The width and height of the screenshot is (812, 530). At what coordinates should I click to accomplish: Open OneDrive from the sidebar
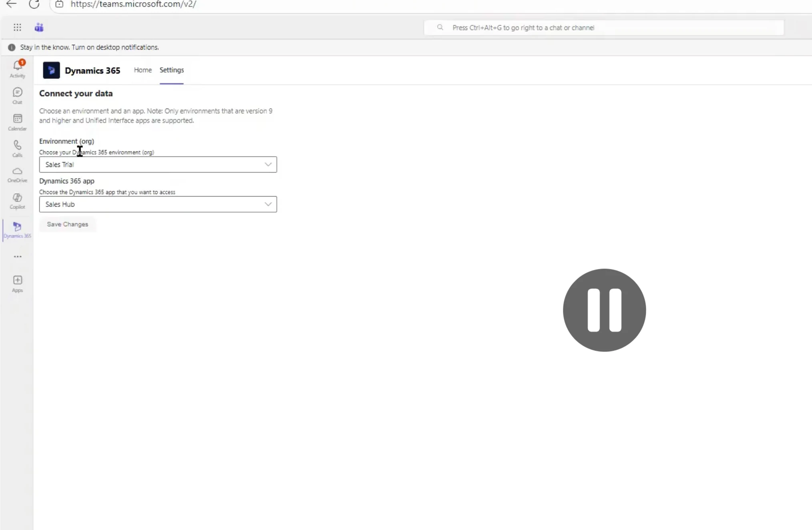(17, 175)
